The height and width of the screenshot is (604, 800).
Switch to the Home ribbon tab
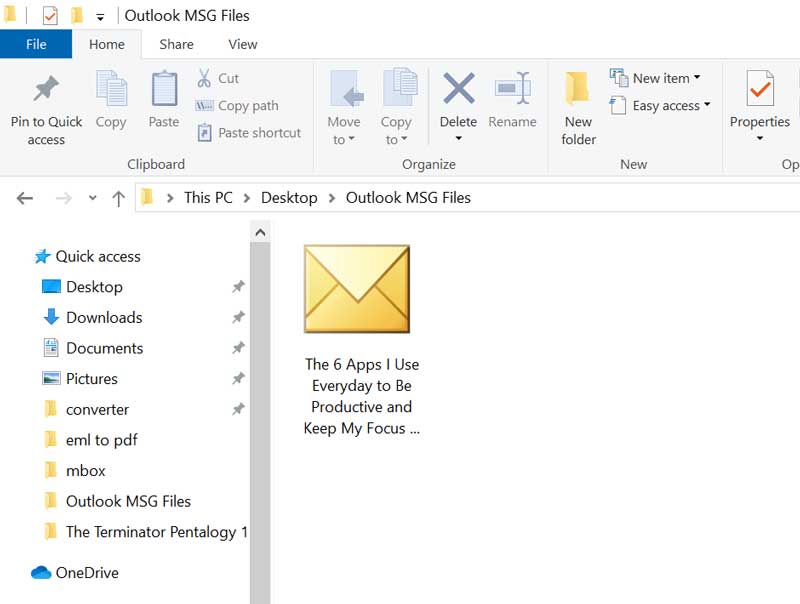[107, 44]
